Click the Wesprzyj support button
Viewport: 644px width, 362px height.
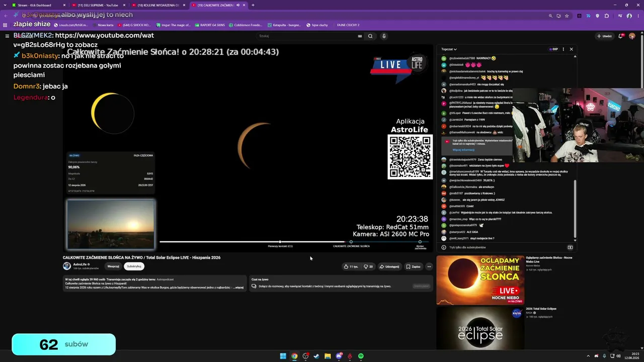point(113,266)
